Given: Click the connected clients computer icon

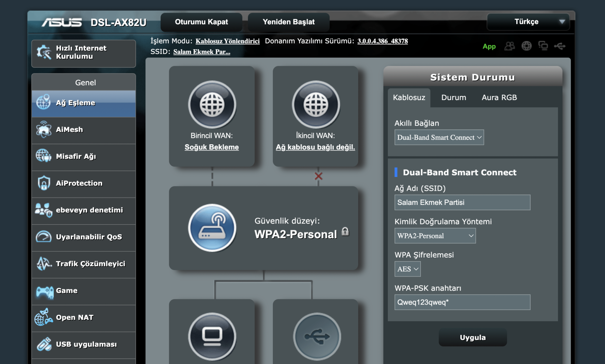Looking at the screenshot, I should (212, 336).
